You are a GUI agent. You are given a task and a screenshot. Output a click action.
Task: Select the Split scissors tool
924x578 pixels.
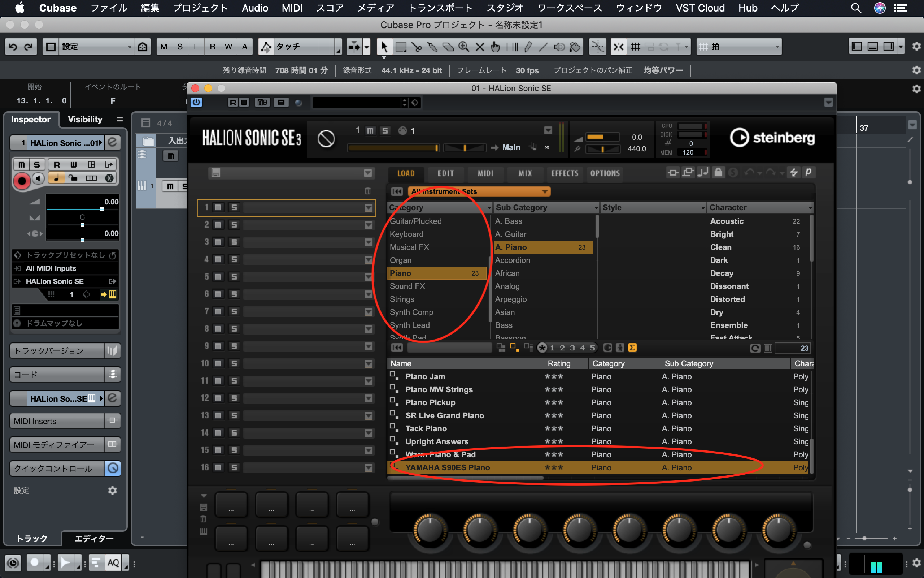click(x=417, y=47)
